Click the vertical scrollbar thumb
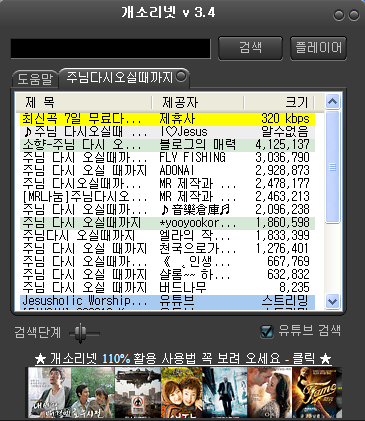The height and width of the screenshot is (421, 365). tap(332, 167)
